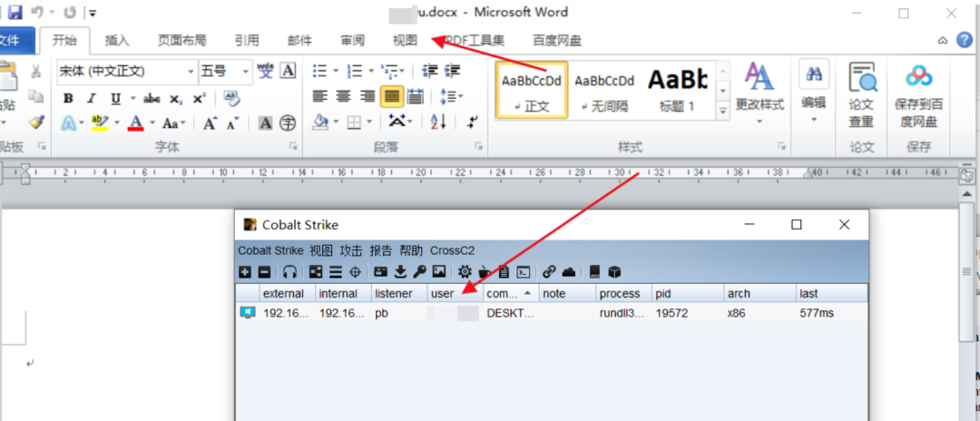Click the enclosed character (字) icon
This screenshot has height=421, width=980.
[288, 123]
